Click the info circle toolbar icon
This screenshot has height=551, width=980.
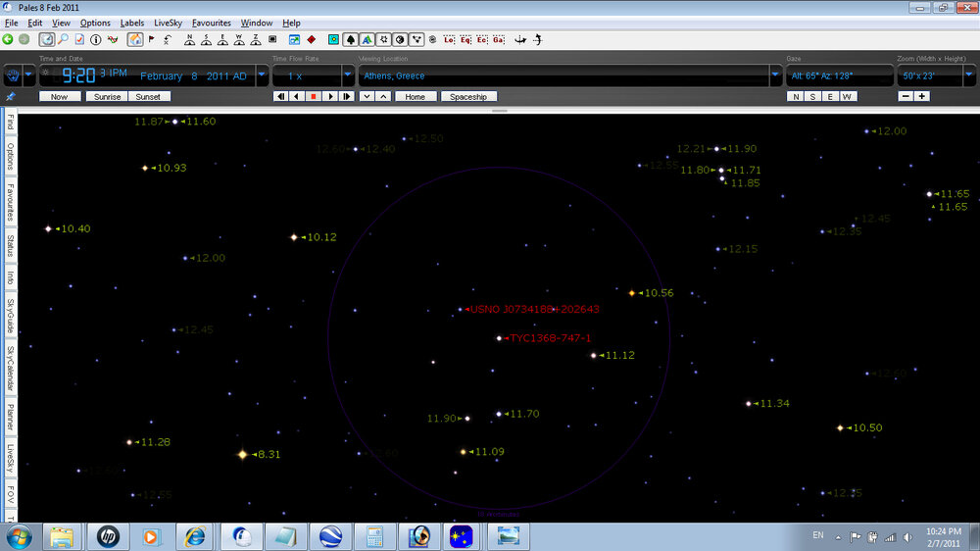tap(96, 39)
